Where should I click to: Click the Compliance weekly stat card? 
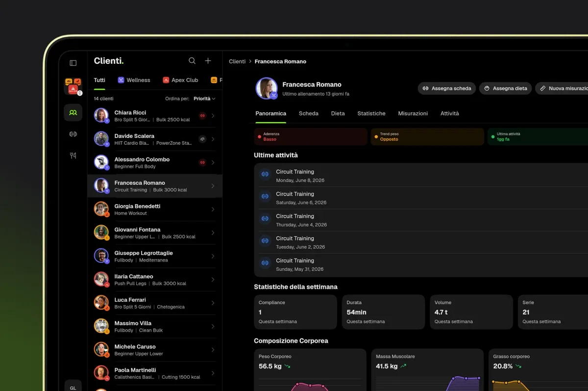point(295,312)
